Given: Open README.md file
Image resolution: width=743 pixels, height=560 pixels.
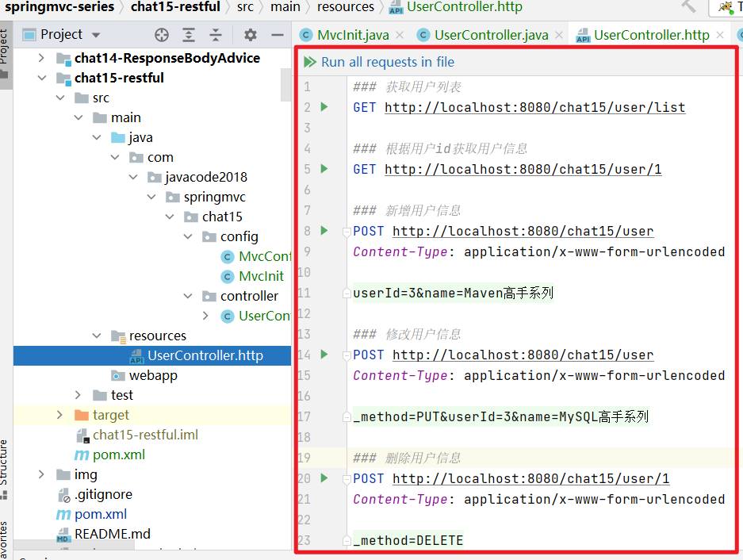Looking at the screenshot, I should click(x=104, y=534).
